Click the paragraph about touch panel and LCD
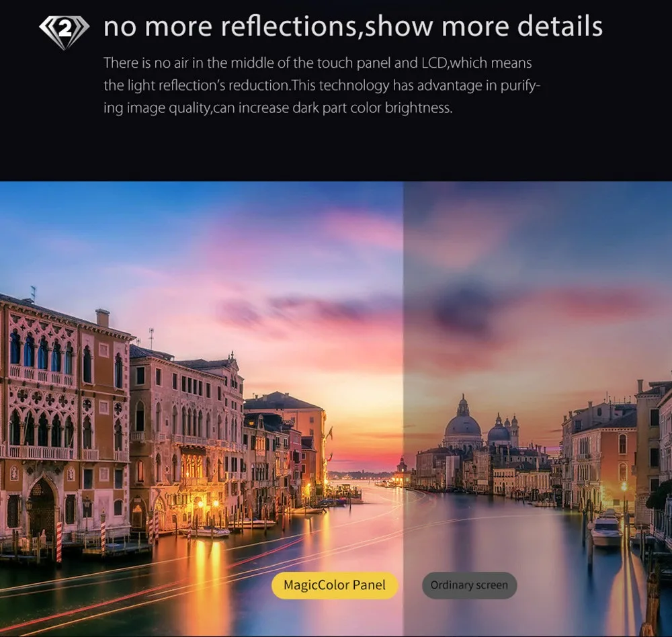 (x=322, y=85)
